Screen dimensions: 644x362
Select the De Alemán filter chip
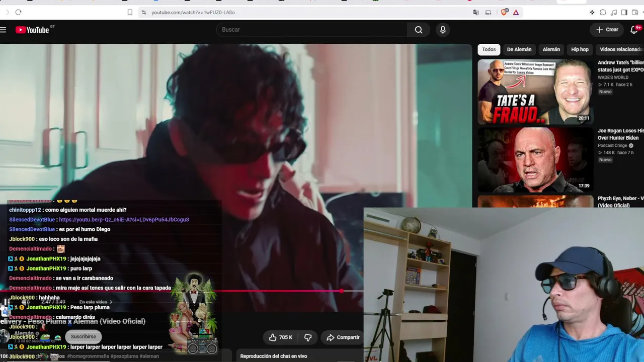coord(519,49)
